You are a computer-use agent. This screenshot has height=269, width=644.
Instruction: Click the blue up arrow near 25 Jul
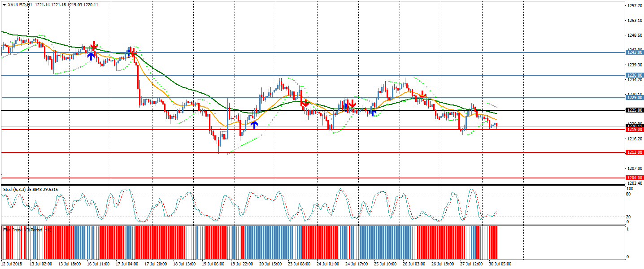372,112
